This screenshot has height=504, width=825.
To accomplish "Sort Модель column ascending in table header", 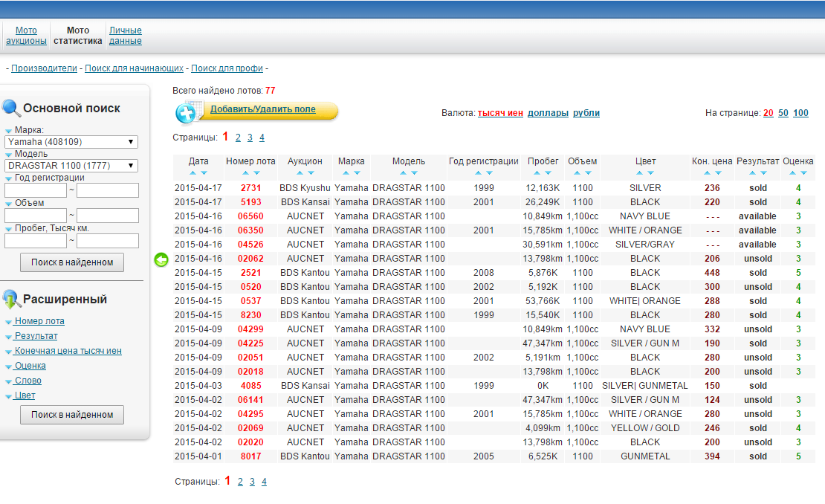I will 403,173.
